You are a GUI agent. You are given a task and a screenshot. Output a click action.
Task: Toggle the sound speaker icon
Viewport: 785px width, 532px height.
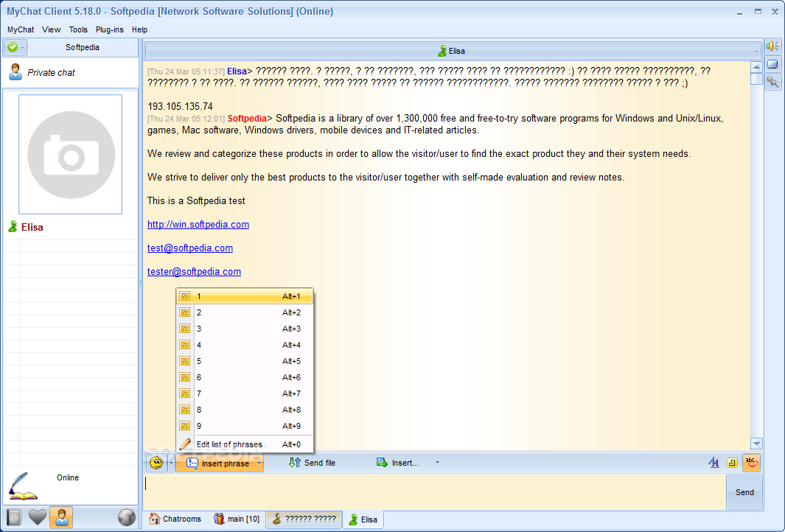(772, 46)
